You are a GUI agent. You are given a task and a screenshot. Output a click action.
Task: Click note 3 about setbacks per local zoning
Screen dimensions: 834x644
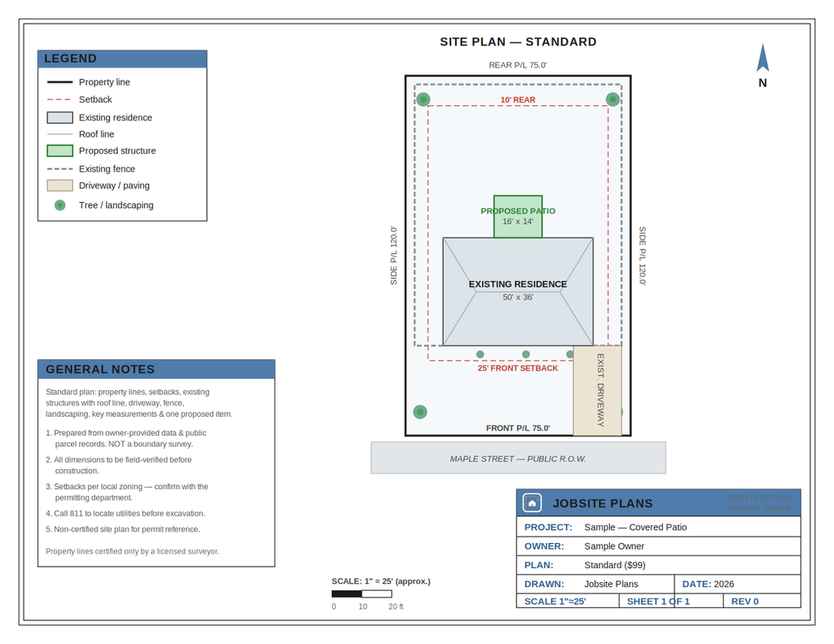pyautogui.click(x=126, y=492)
